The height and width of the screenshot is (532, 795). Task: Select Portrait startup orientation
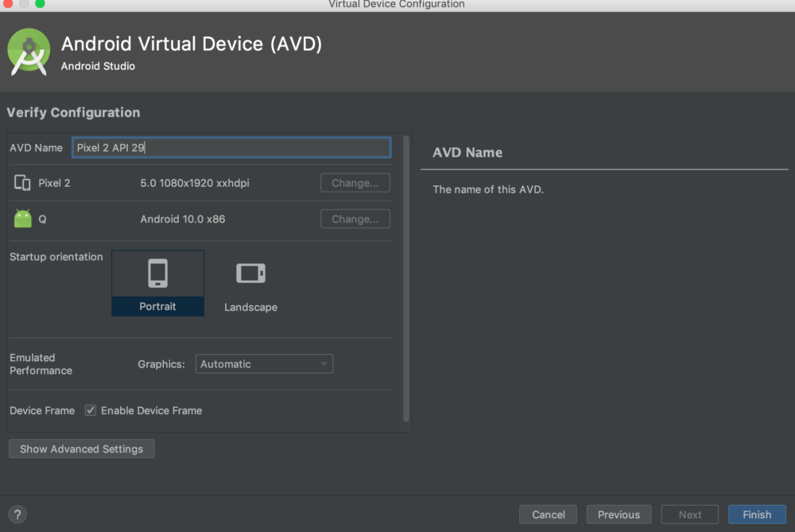point(157,283)
